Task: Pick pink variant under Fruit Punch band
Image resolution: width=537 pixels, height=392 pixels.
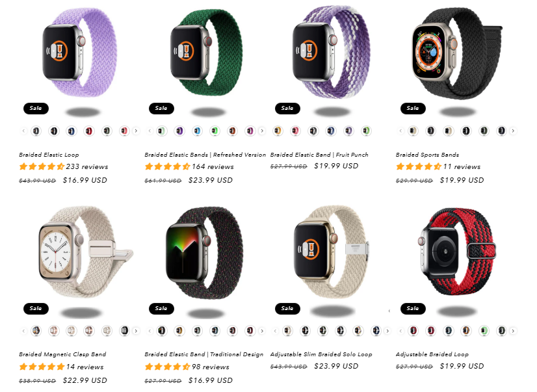Action: click(x=295, y=131)
